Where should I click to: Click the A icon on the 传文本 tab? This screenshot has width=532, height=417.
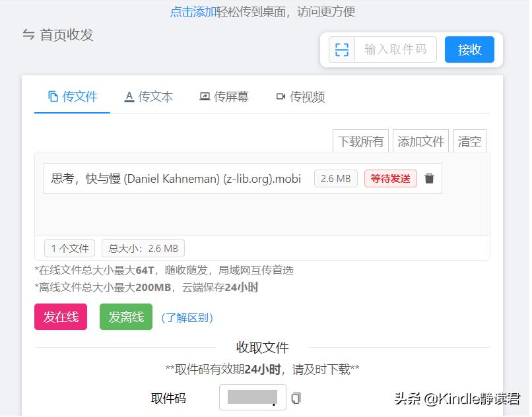[x=128, y=96]
